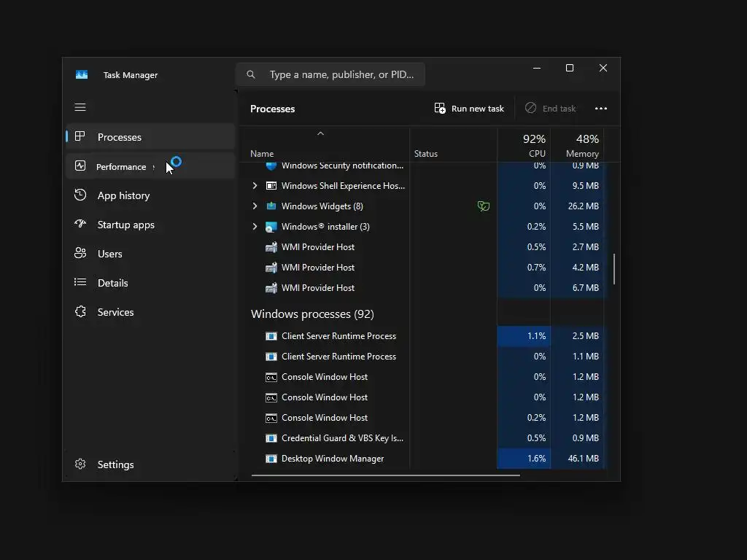Click icon of WMI Provider Host at 0.5% CPU

click(271, 247)
